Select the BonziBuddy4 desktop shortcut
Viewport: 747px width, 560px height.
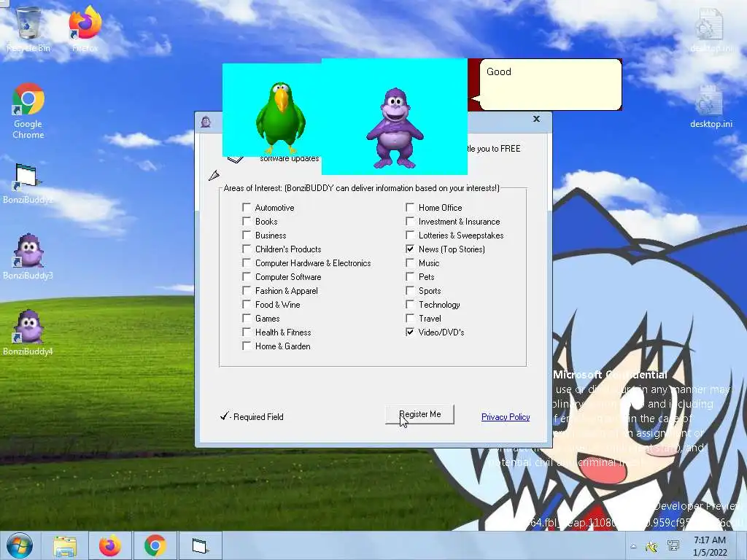[x=28, y=332]
